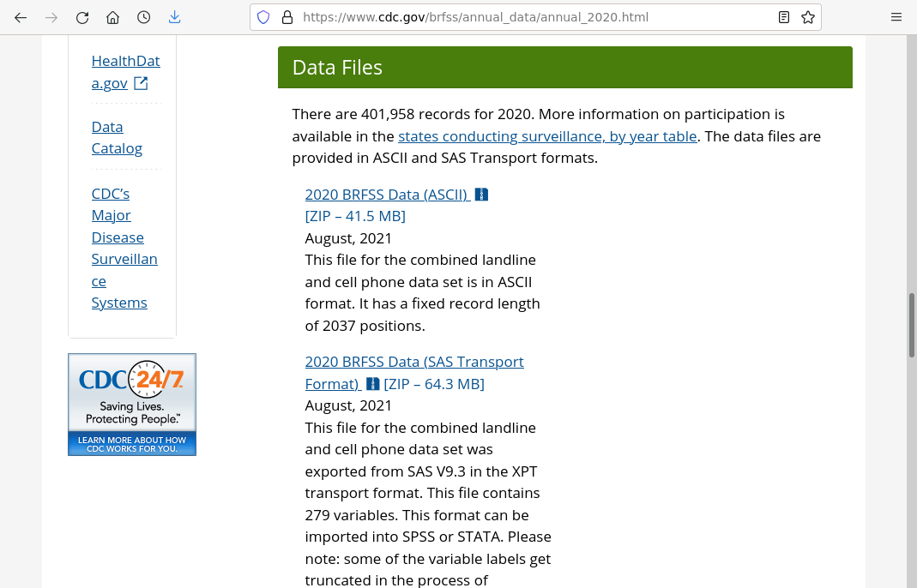
Task: Go to the browser home page
Action: coord(112,17)
